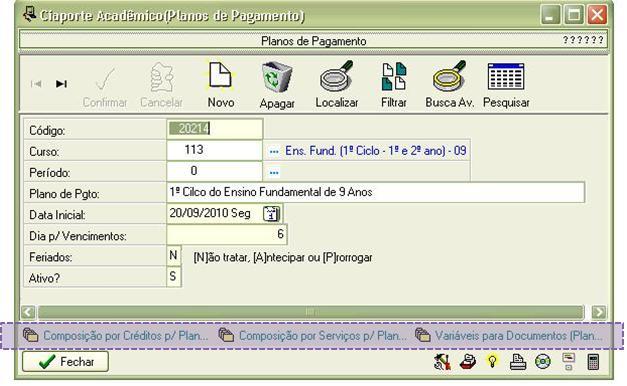Open the Curso lookup ellipsis button
The height and width of the screenshot is (386, 627).
[274, 152]
